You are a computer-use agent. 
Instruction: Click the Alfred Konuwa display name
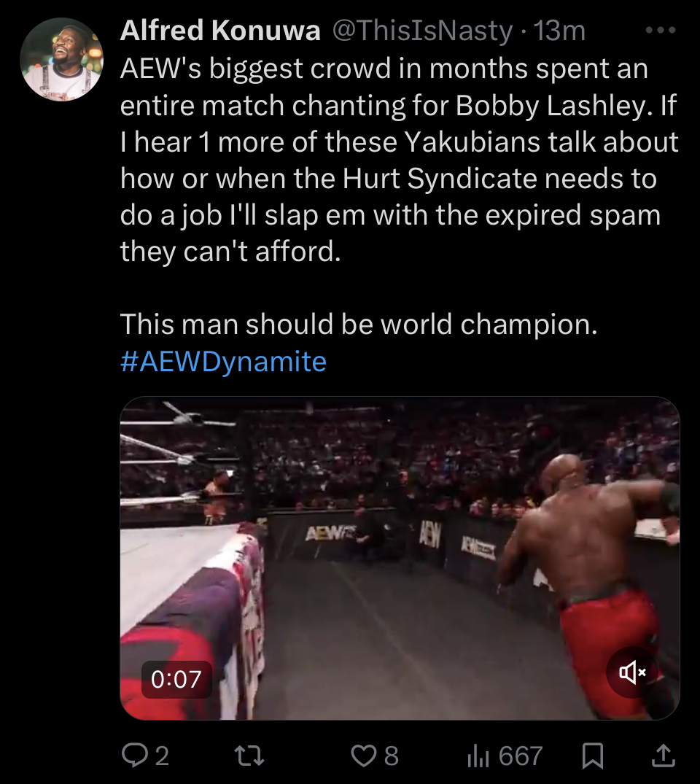(x=220, y=30)
